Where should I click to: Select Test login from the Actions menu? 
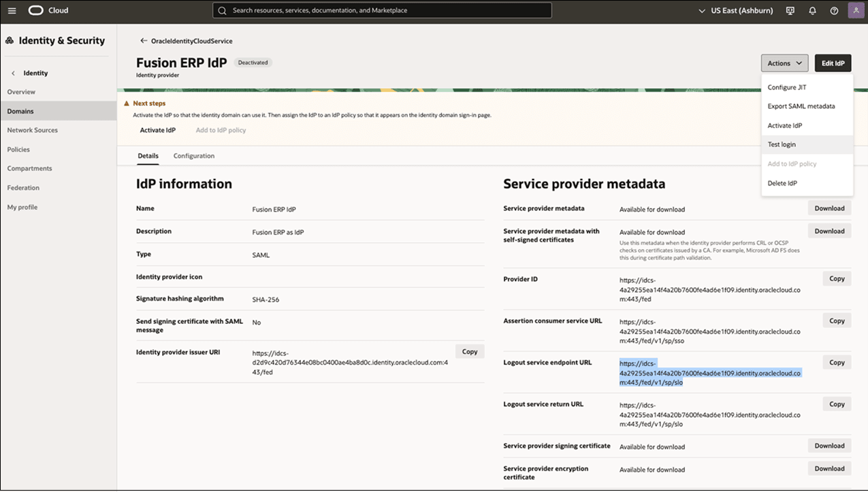click(x=782, y=144)
